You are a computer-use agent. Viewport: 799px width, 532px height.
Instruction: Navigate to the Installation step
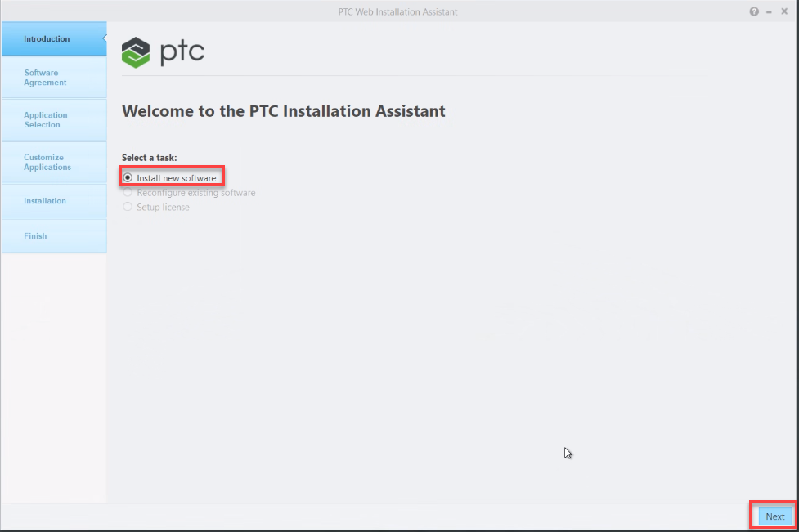(53, 200)
